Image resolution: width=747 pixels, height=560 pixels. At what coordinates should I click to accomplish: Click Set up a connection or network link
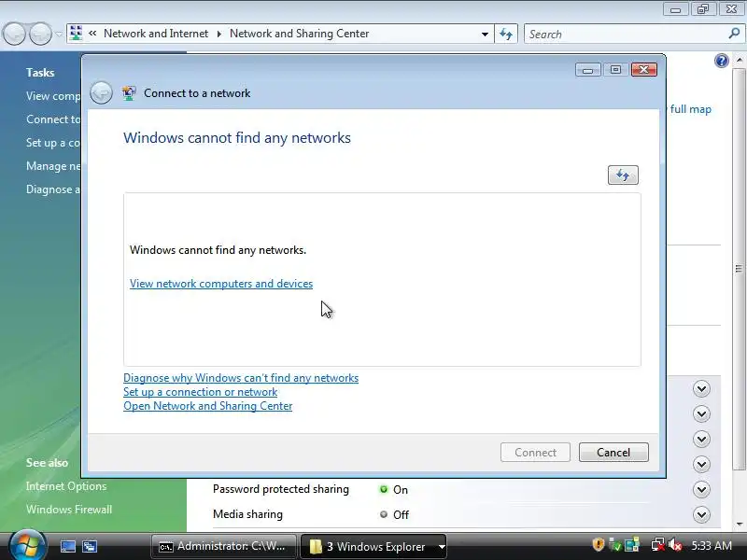[200, 392]
